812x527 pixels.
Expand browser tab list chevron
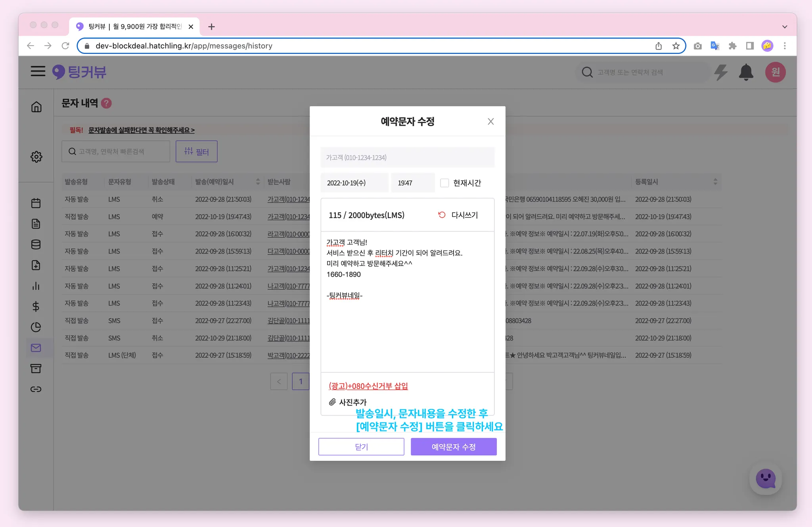[784, 27]
